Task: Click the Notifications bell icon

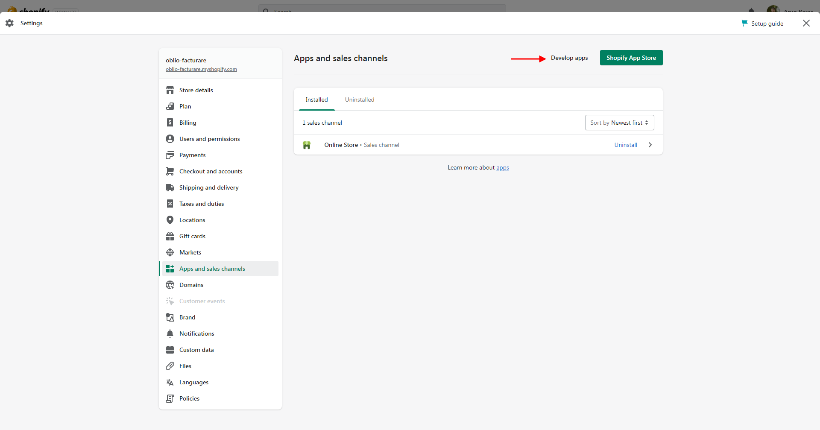Action: 170,333
